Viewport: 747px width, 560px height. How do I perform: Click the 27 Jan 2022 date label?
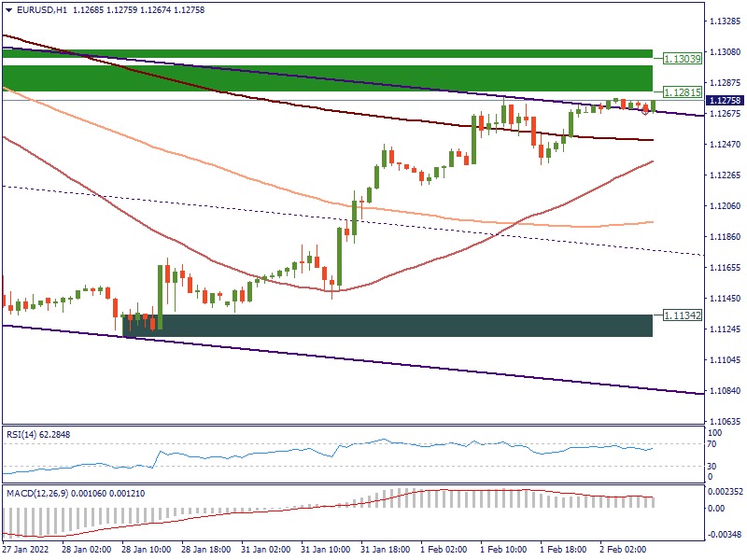click(25, 551)
